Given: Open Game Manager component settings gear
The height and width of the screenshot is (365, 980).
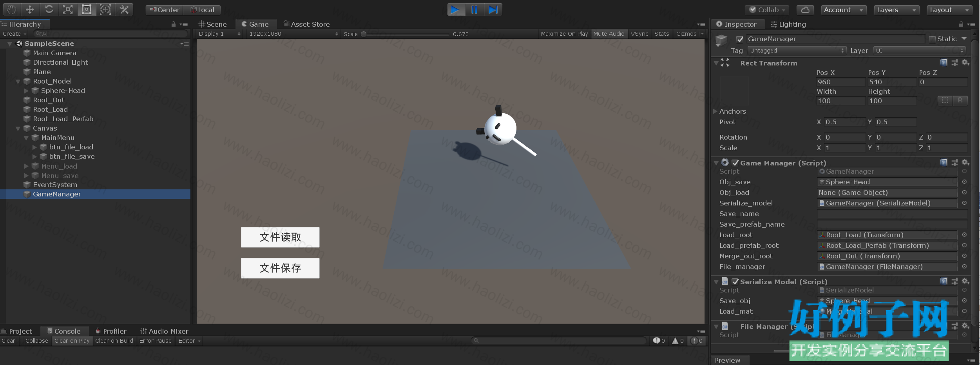Looking at the screenshot, I should [966, 162].
